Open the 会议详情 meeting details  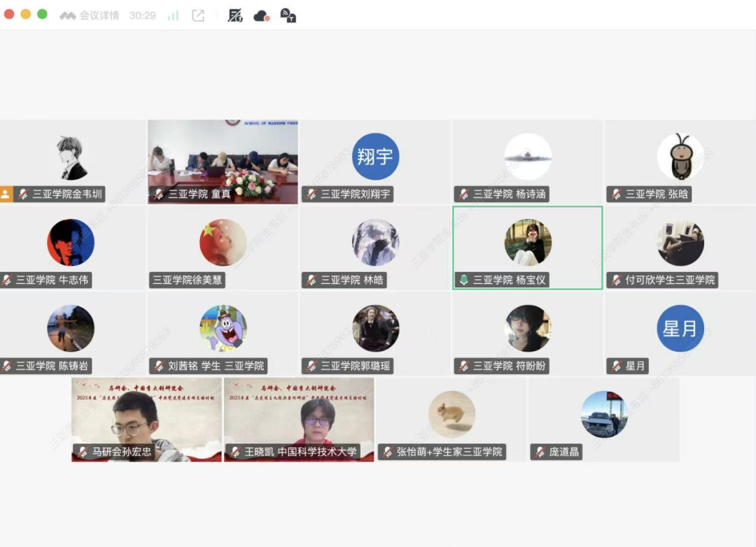(99, 15)
